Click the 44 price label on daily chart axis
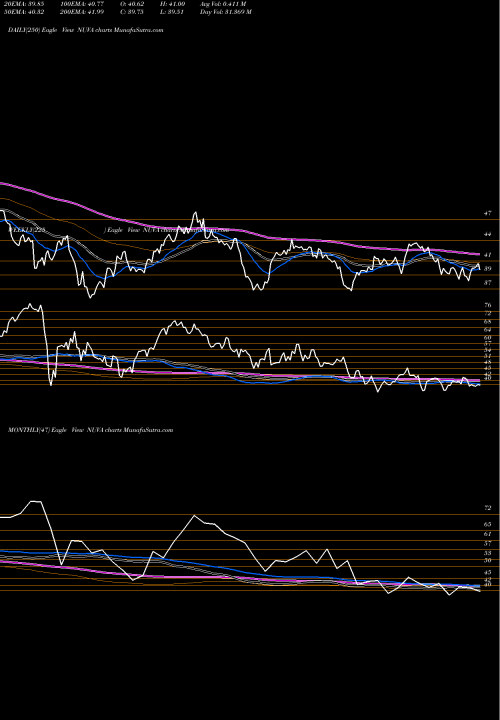Image resolution: width=500 pixels, height=720 pixels. coord(487,234)
